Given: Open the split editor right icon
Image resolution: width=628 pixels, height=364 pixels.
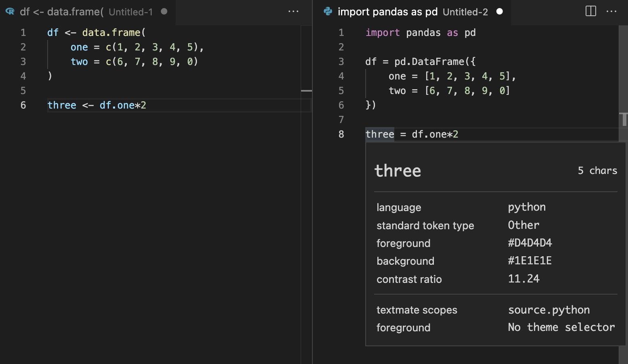Looking at the screenshot, I should (x=591, y=11).
